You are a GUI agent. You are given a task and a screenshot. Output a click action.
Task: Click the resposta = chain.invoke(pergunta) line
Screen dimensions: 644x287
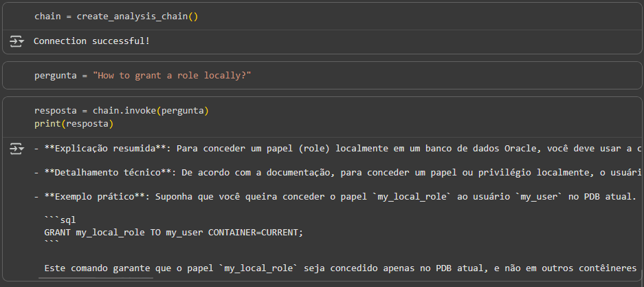pos(121,111)
